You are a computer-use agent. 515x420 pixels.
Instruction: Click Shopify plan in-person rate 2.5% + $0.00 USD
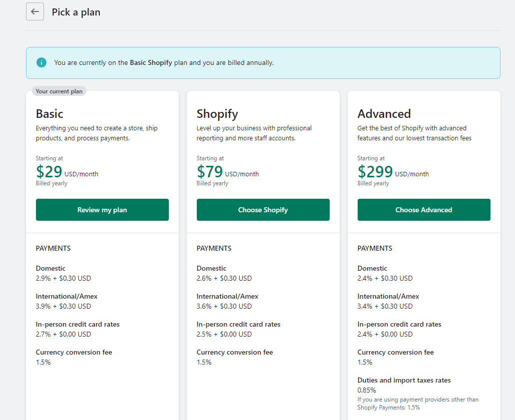pyautogui.click(x=224, y=334)
